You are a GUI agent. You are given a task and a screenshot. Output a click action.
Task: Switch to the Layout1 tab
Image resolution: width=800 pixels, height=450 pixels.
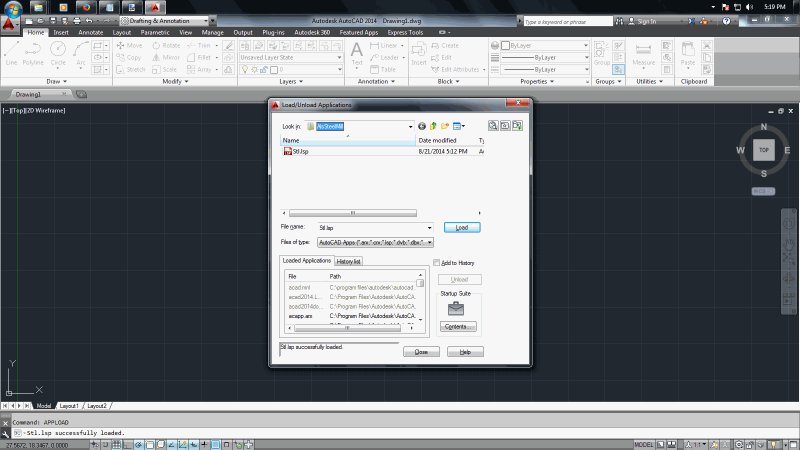(x=69, y=406)
